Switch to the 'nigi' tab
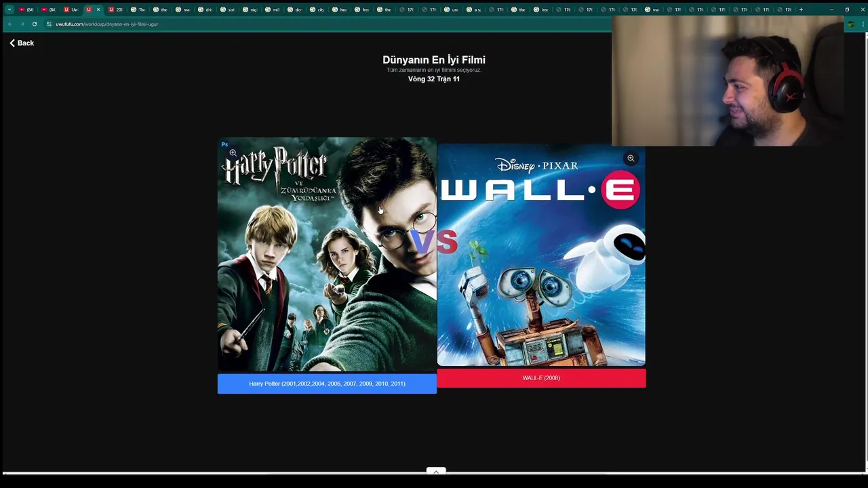The width and height of the screenshot is (868, 488). tap(250, 9)
